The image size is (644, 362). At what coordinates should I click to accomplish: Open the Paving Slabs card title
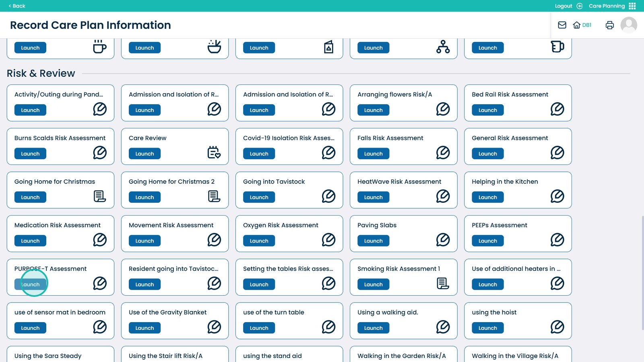[377, 225]
